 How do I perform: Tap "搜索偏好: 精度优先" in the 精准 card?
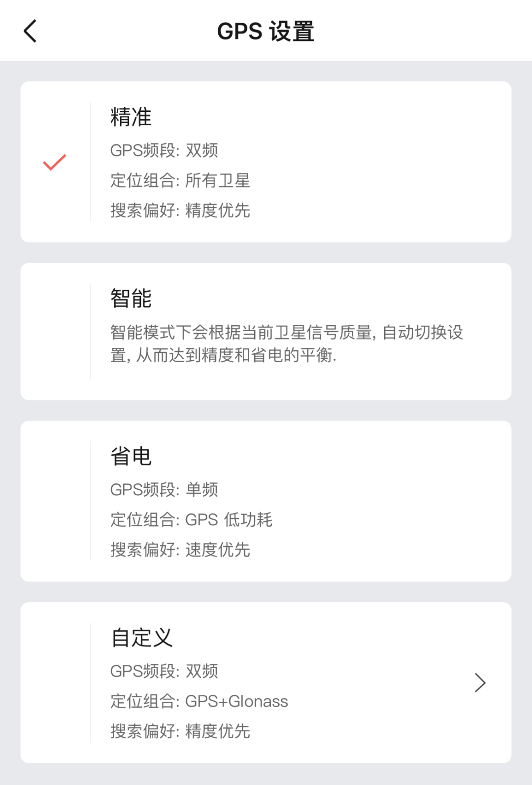(180, 210)
